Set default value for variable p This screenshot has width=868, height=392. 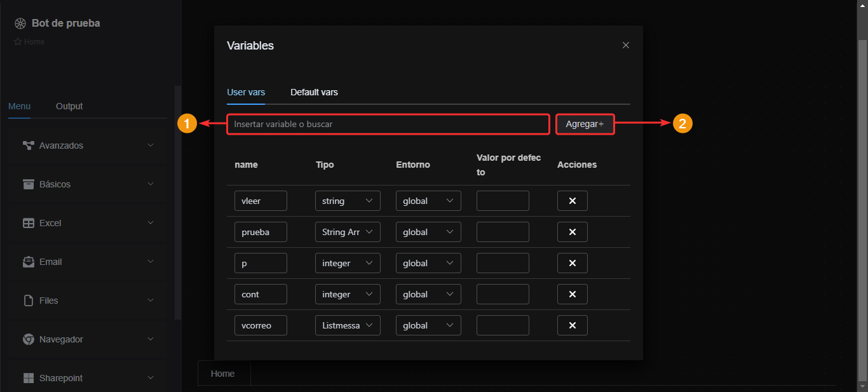503,263
